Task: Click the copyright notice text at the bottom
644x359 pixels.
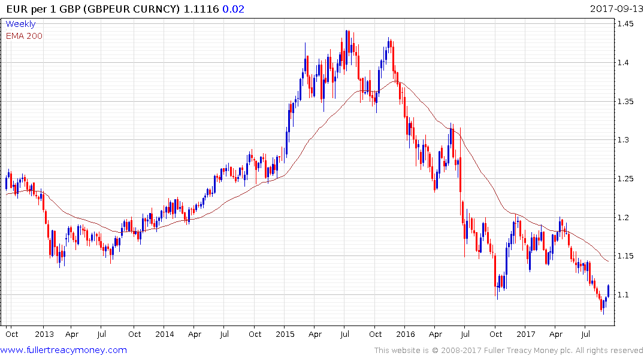Action: click(509, 351)
